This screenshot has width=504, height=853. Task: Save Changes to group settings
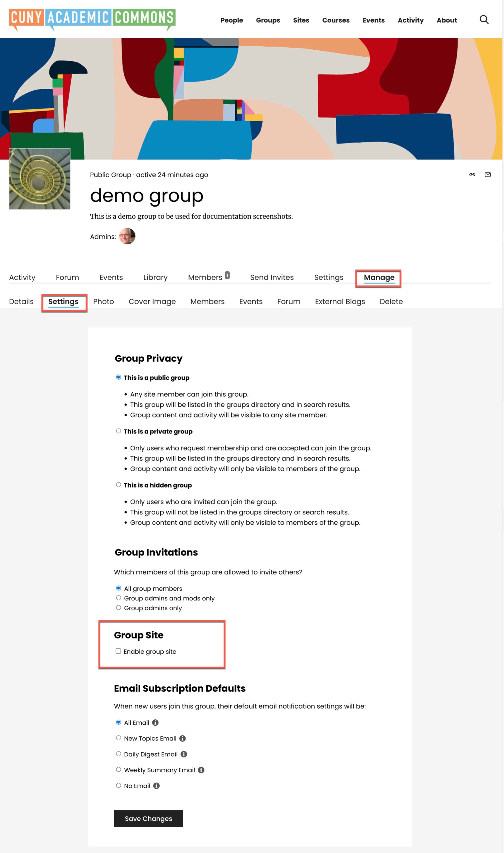tap(149, 818)
